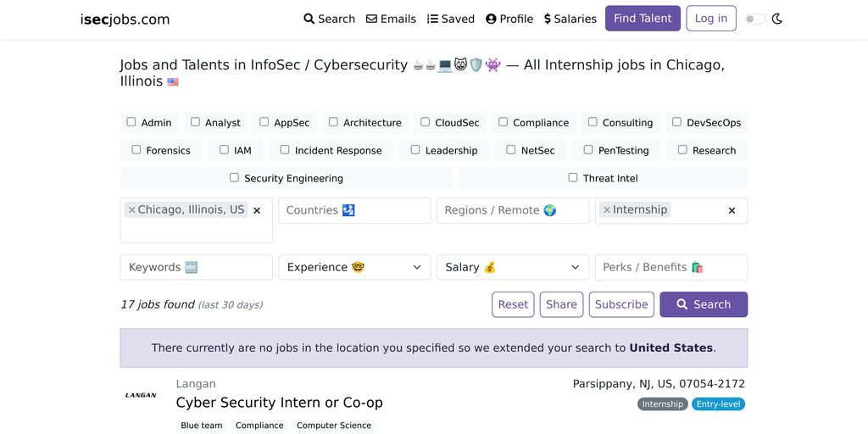Screen dimensions: 868x434
Task: Click the magnifier Search icon in navbar
Action: [309, 19]
